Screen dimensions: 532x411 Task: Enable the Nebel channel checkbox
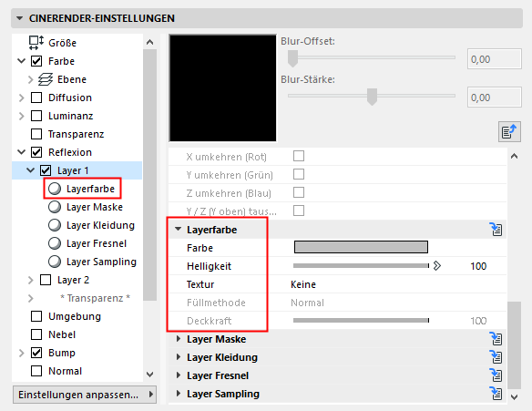point(36,334)
